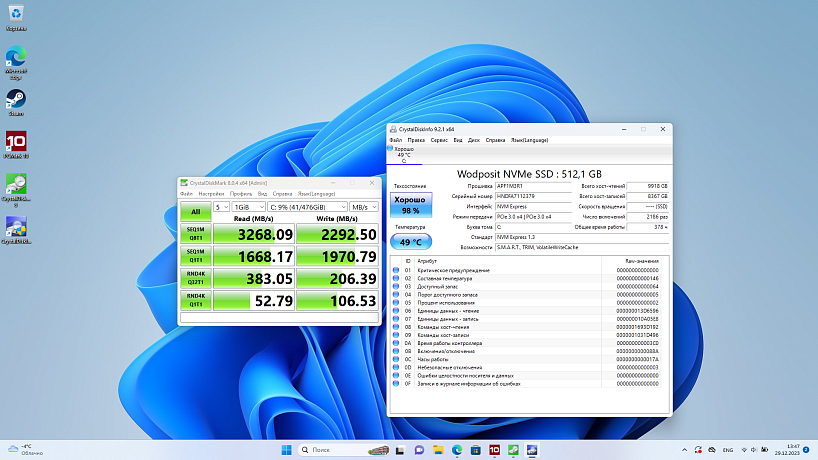The width and height of the screenshot is (818, 460).
Task: Select the Microsoft Edge desktop icon
Action: (x=16, y=63)
